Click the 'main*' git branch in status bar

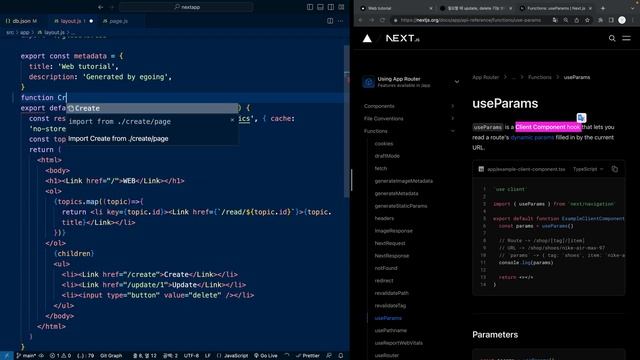click(26, 356)
